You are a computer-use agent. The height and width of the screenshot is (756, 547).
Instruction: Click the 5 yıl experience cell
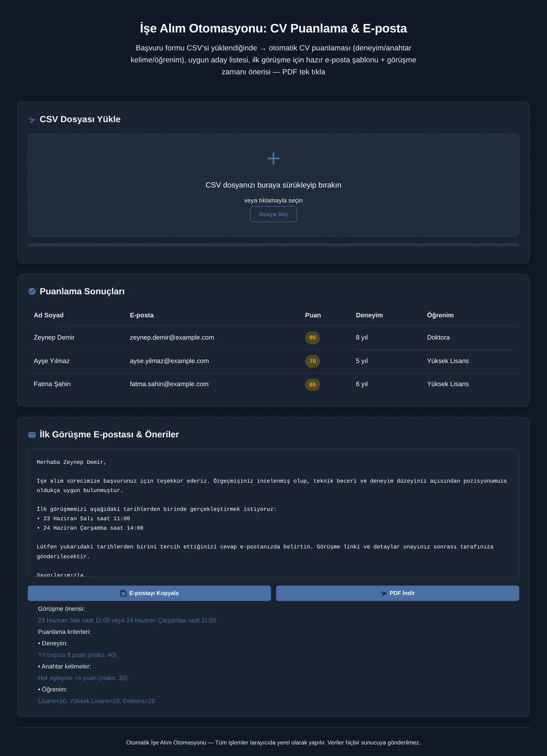tap(362, 361)
